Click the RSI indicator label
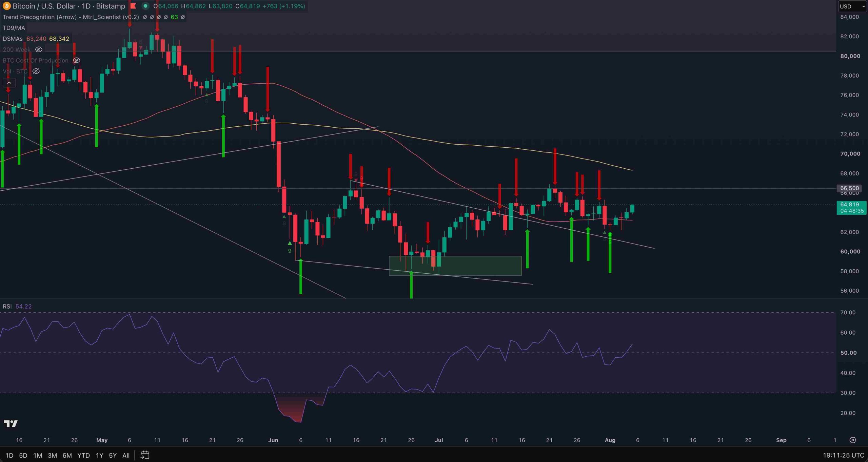This screenshot has width=868, height=462. pos(7,306)
